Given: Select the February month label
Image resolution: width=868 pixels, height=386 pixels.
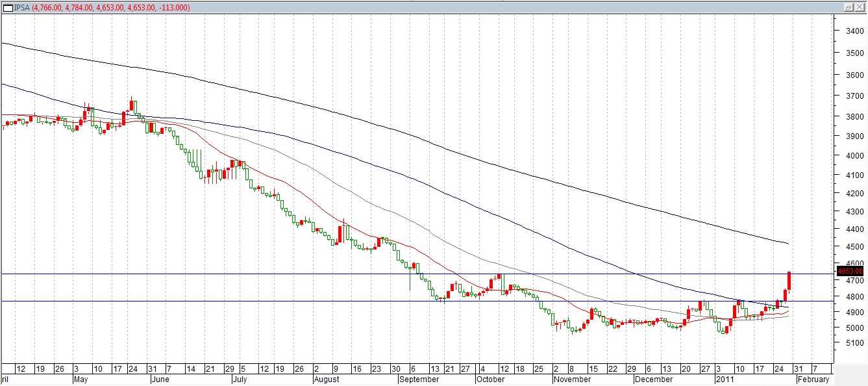Looking at the screenshot, I should click(813, 380).
